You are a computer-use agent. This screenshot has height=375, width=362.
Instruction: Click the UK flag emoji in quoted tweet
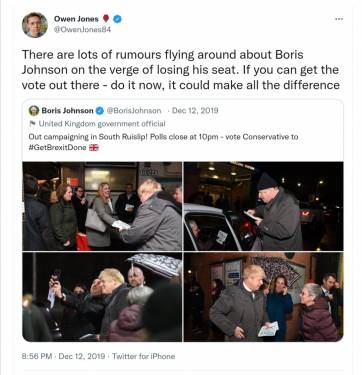[94, 147]
